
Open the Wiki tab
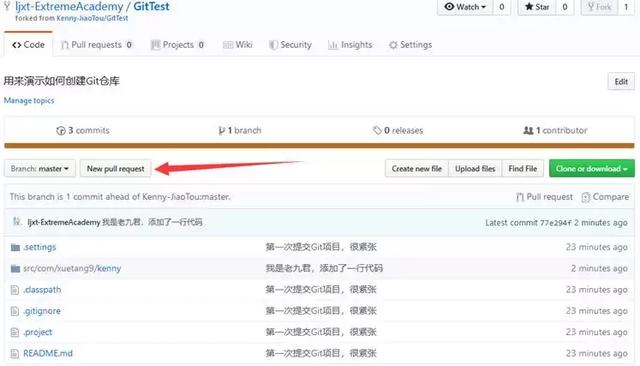pos(238,45)
